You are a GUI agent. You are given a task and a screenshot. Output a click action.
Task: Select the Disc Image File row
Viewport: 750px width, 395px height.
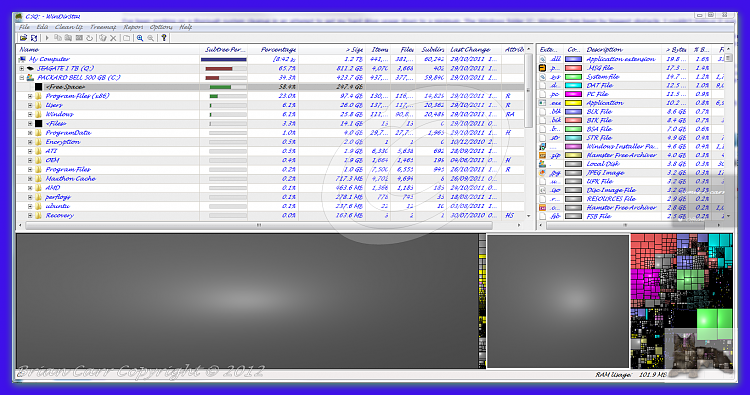click(x=631, y=190)
